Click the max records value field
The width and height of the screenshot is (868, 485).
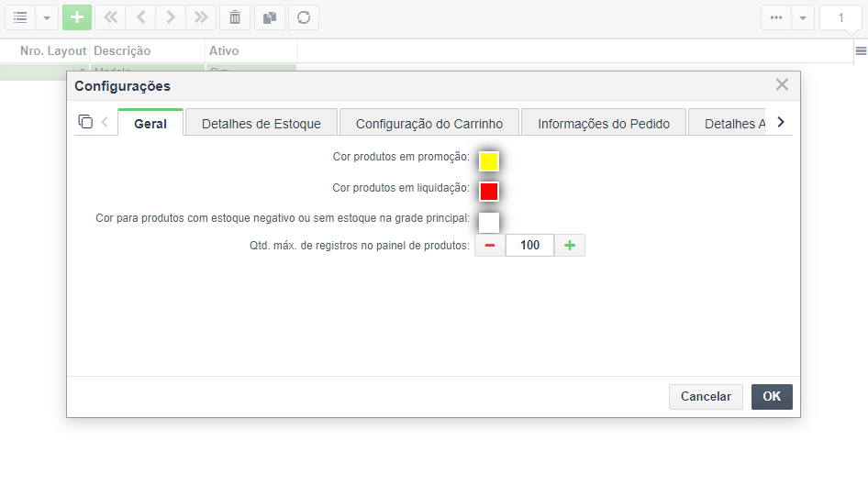pos(529,245)
